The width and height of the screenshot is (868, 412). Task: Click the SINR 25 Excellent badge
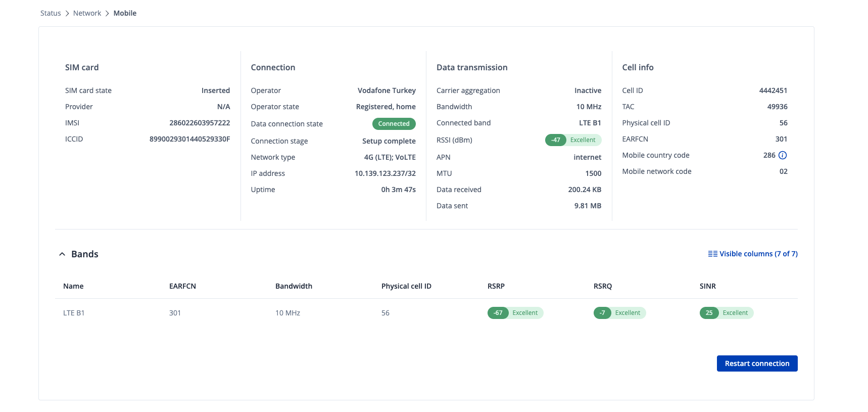coord(726,313)
